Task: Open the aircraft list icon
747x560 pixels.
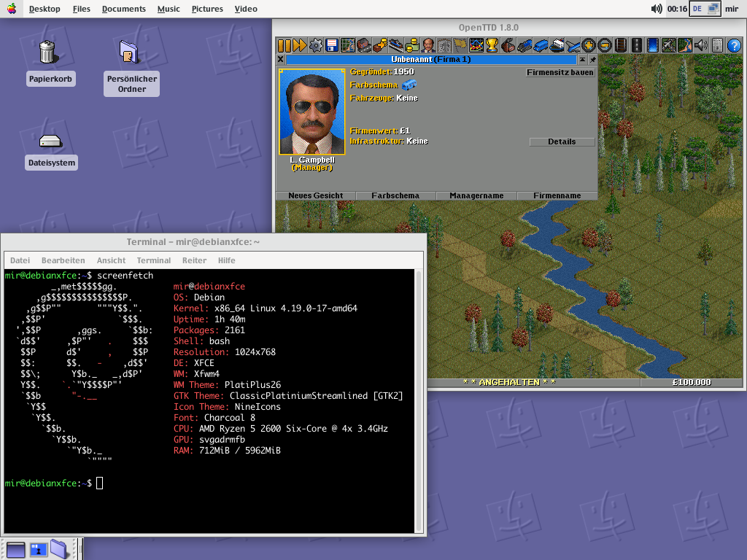Action: pos(573,46)
